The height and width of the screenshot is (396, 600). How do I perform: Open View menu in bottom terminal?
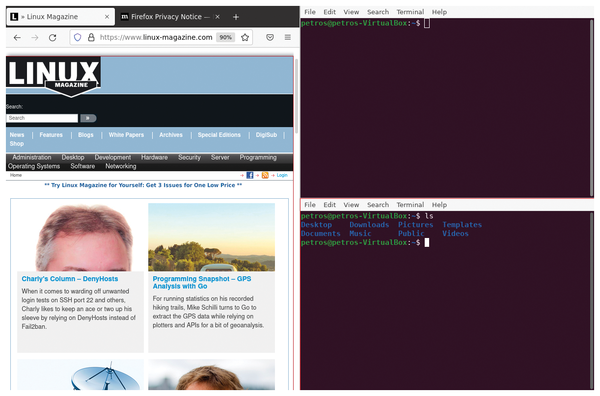(351, 205)
